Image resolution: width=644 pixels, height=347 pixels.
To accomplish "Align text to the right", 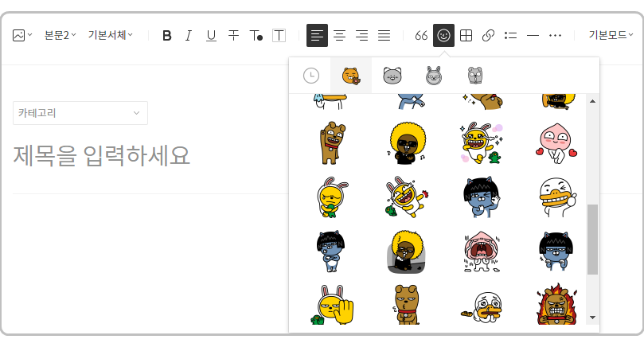I will [x=361, y=36].
